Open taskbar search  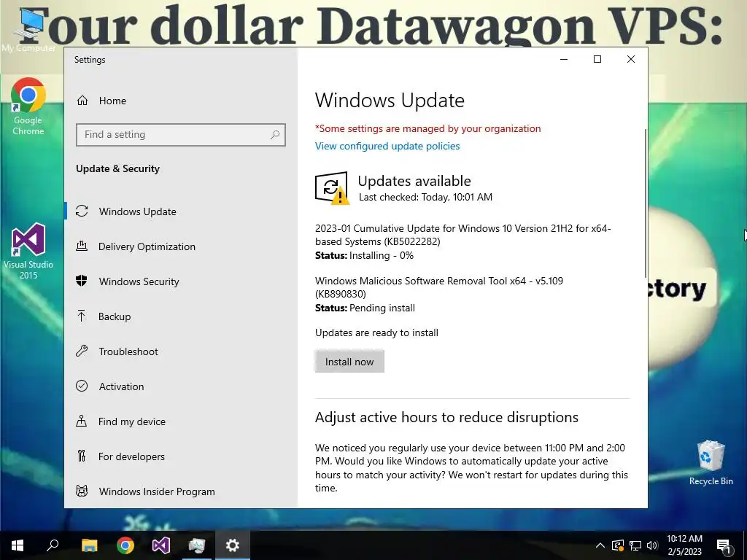(x=53, y=545)
